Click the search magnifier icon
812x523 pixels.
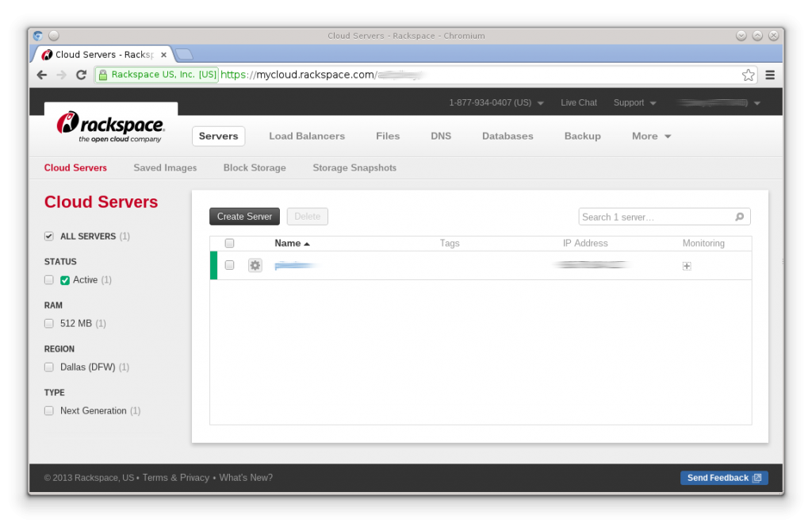[x=740, y=217]
